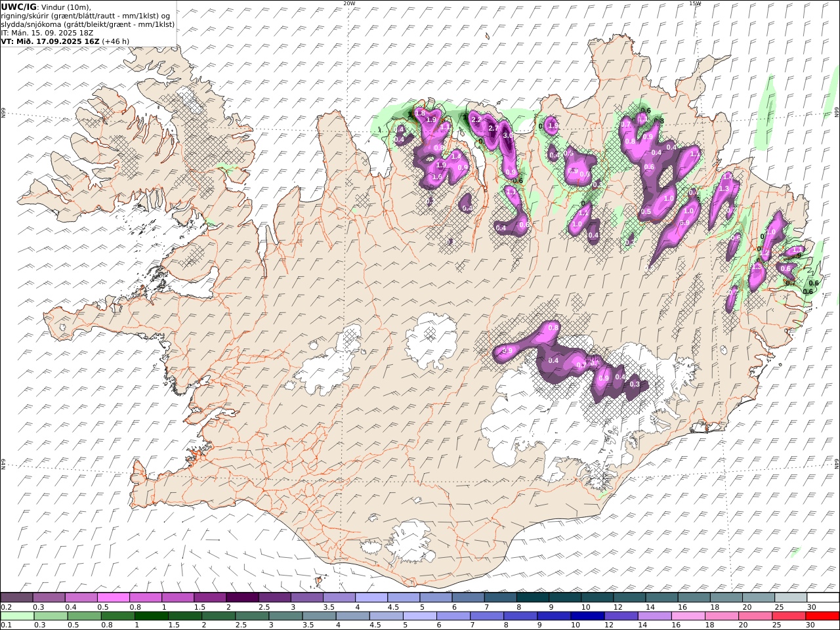Click lower legend swatch between 12 and 14
The height and width of the screenshot is (630, 840).
pos(620,616)
